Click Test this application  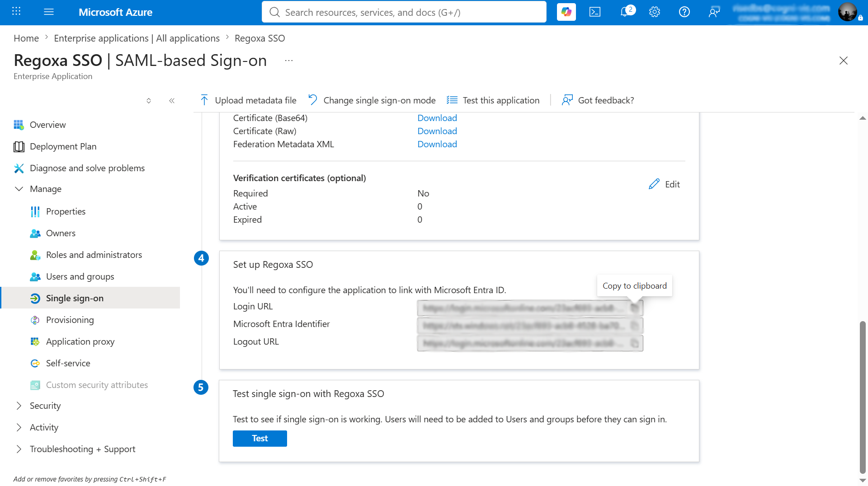pos(493,100)
